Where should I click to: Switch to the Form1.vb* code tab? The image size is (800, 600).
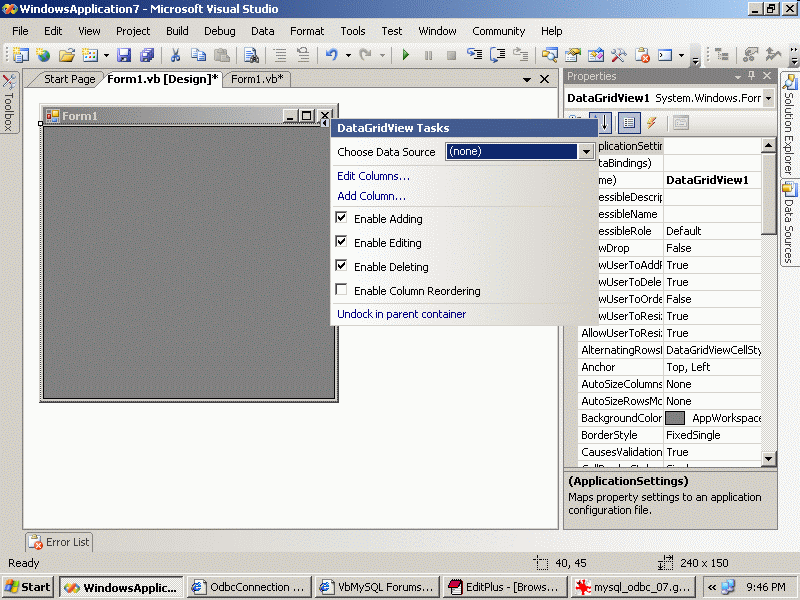(257, 79)
